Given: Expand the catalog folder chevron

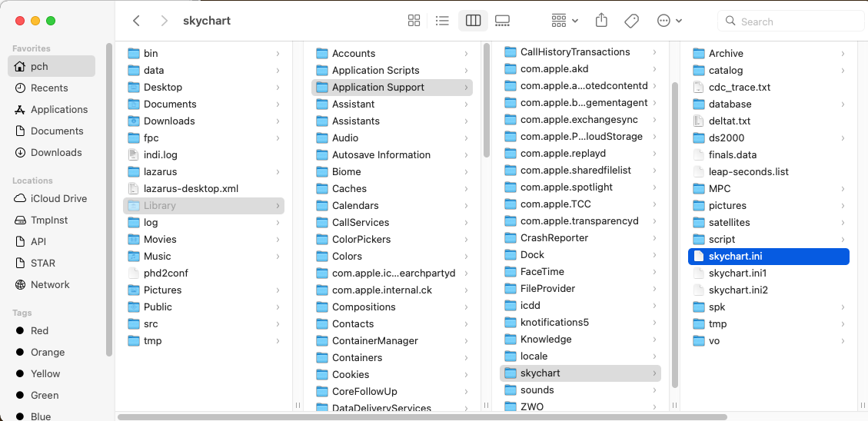Looking at the screenshot, I should [843, 71].
